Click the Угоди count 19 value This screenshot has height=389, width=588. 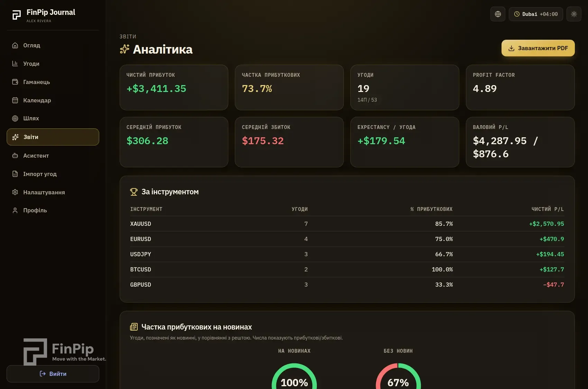[364, 89]
